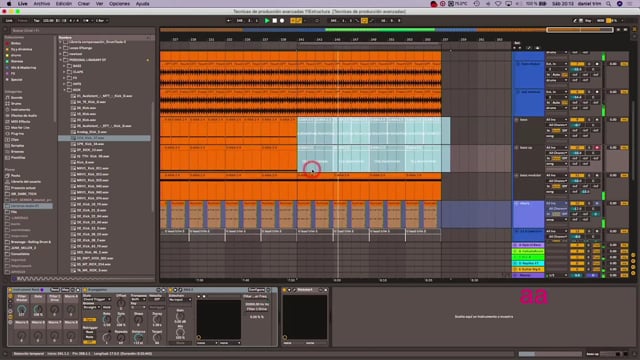Select the Drums category in browser sidebar
The image size is (640, 360).
tap(16, 103)
